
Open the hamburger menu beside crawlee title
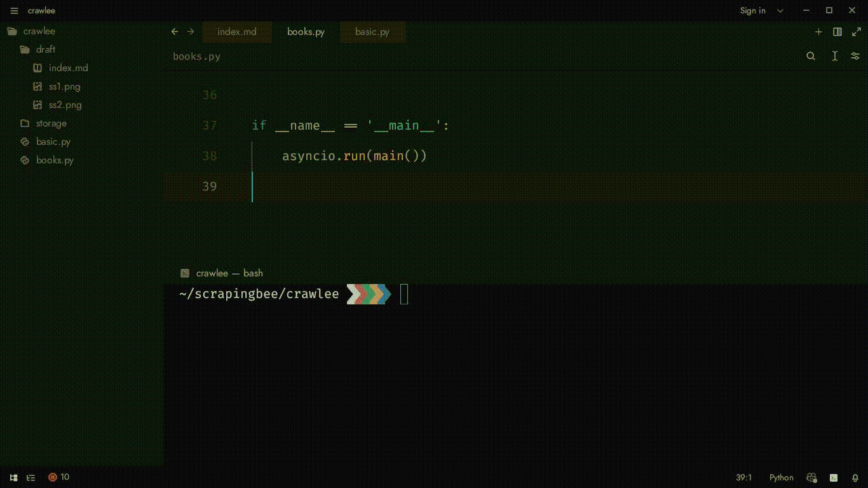(14, 11)
